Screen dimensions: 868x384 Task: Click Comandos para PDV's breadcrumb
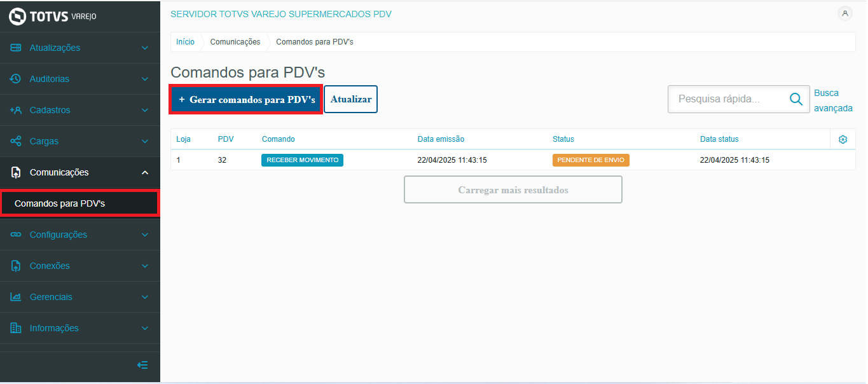[x=315, y=42]
